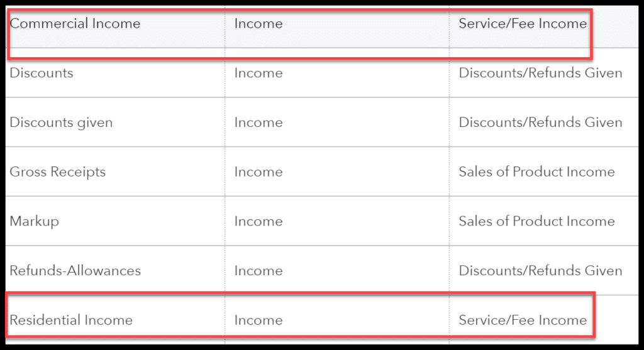The image size is (644, 350).
Task: Select the Markup account name
Action: [x=34, y=222]
